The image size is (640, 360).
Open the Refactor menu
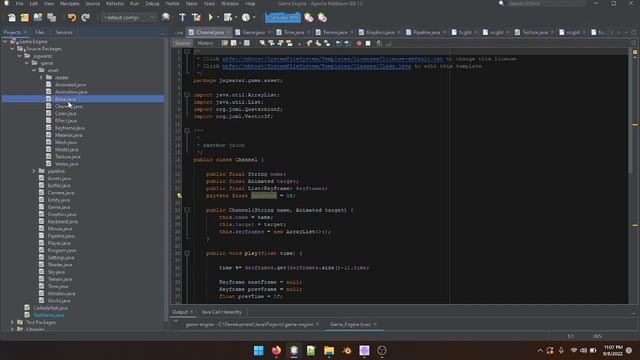(x=115, y=4)
